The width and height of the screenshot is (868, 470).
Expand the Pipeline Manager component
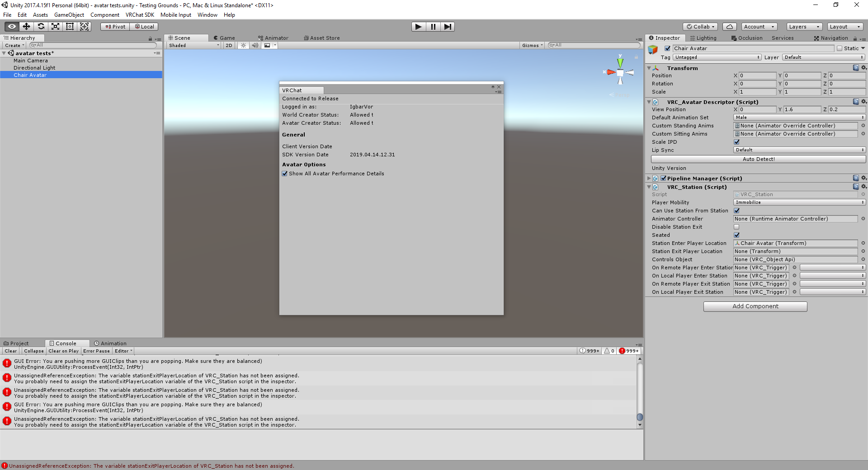[x=649, y=178]
